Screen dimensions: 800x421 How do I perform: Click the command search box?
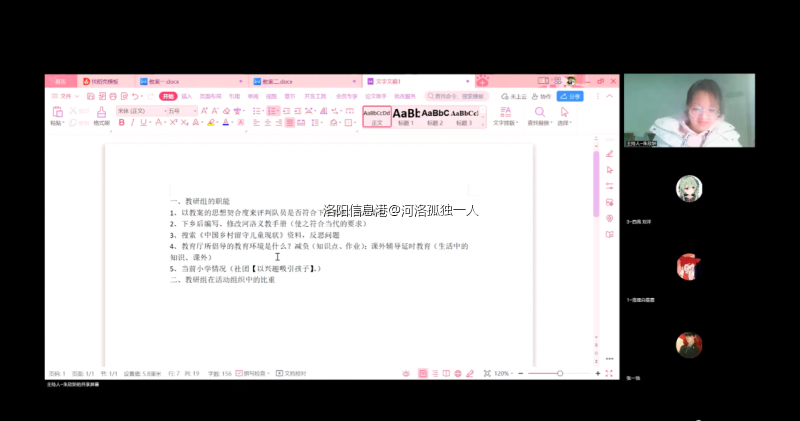click(457, 96)
